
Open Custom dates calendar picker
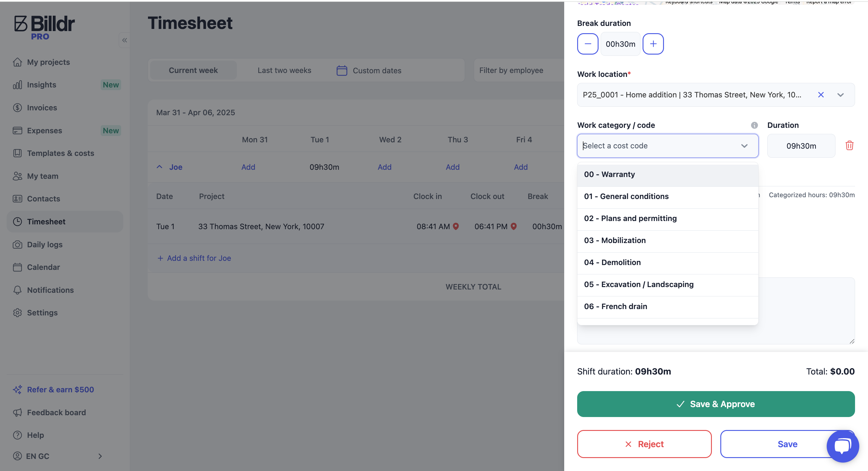369,71
